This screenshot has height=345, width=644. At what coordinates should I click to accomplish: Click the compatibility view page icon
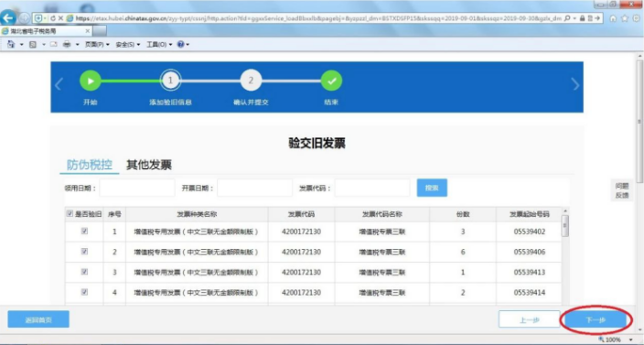[590, 18]
